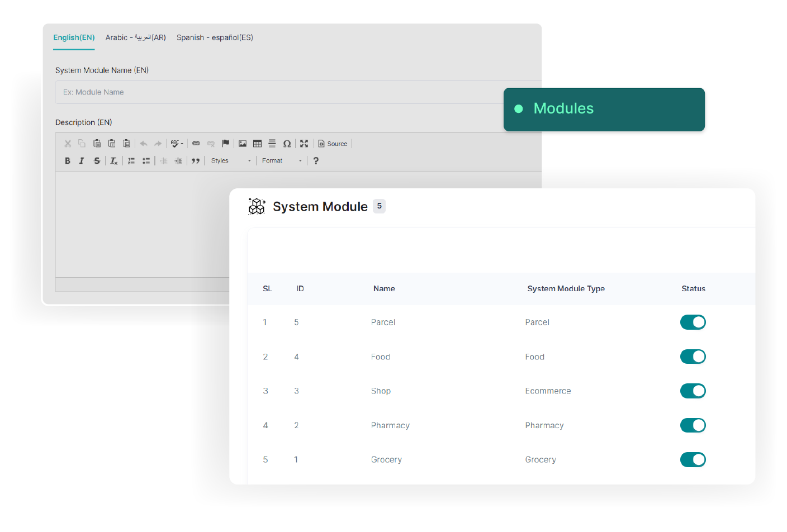Toggle the Food module status off

(x=693, y=357)
